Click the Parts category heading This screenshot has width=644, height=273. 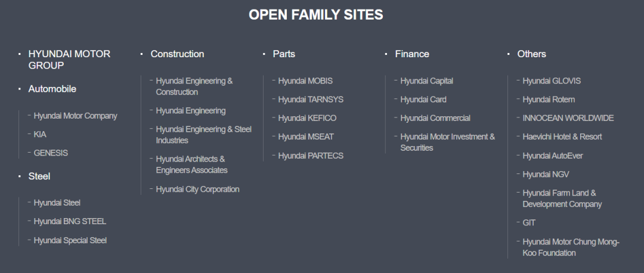tap(284, 54)
